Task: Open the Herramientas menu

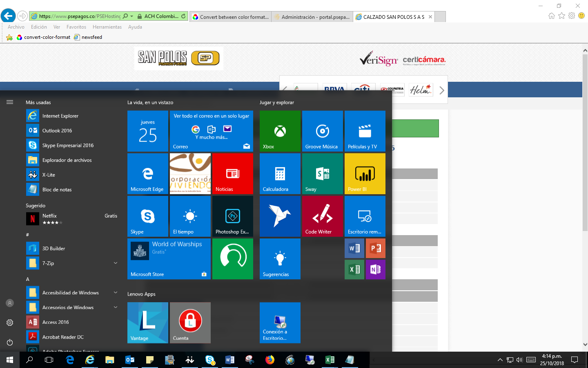Action: coord(107,27)
